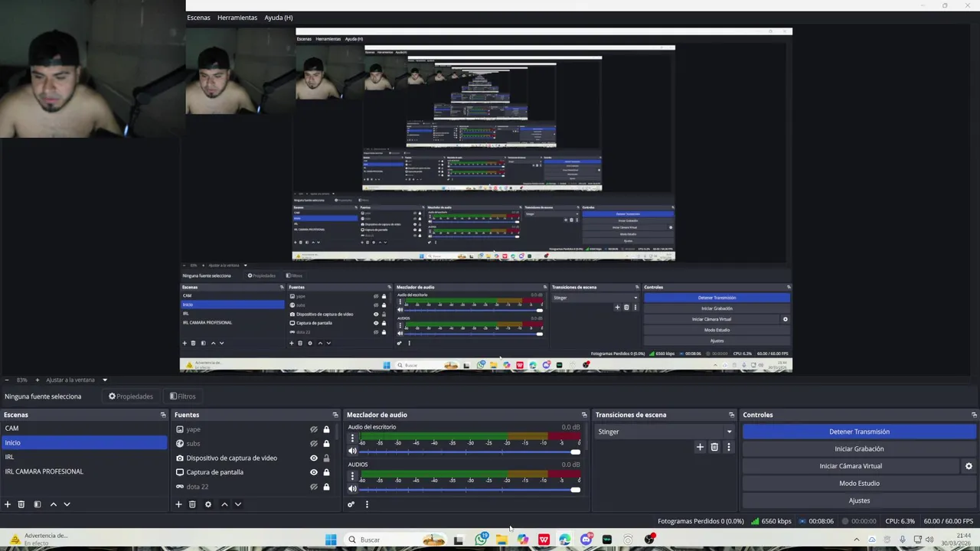Image resolution: width=980 pixels, height=551 pixels.
Task: Undock the Mezclador de audio panel
Action: (584, 415)
